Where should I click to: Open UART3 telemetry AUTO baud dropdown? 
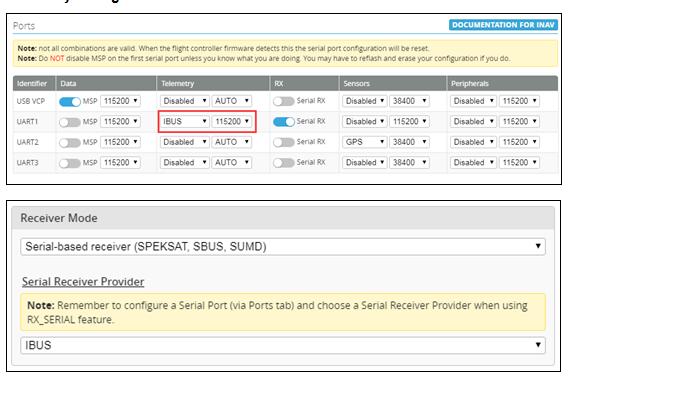tap(232, 163)
